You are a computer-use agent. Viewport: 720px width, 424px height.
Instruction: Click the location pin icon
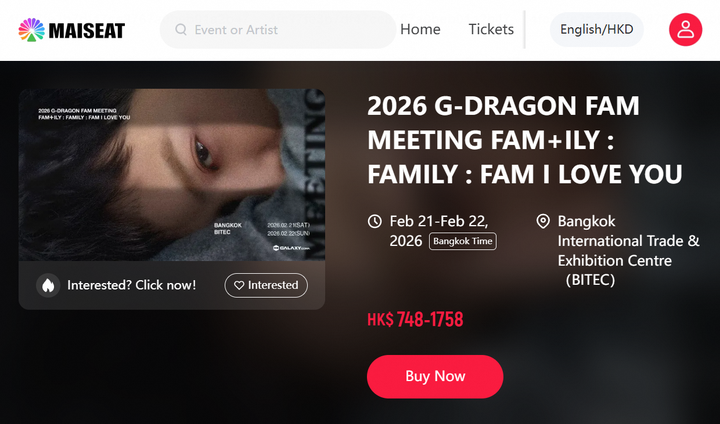click(x=543, y=221)
